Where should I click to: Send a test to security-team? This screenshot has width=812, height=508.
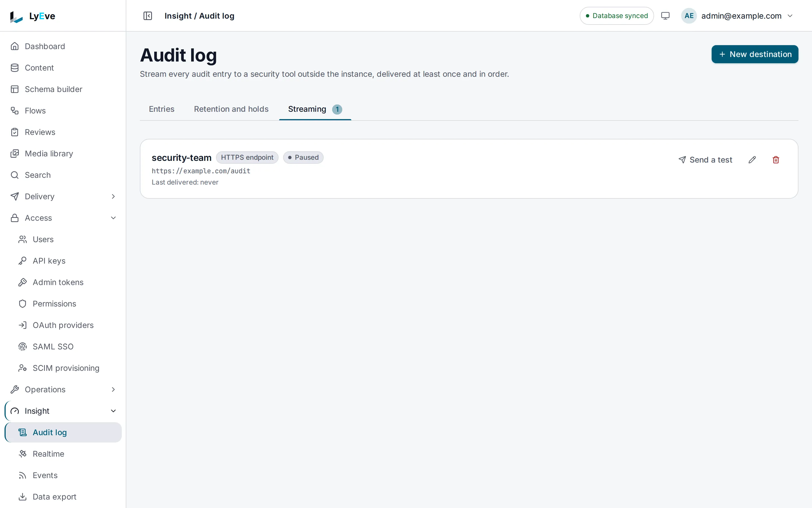[x=705, y=160]
